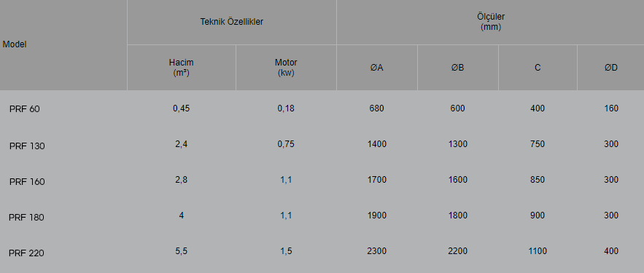The width and height of the screenshot is (644, 273).
Task: Click the 1800 ØB value for PRF 180
Action: 457,215
